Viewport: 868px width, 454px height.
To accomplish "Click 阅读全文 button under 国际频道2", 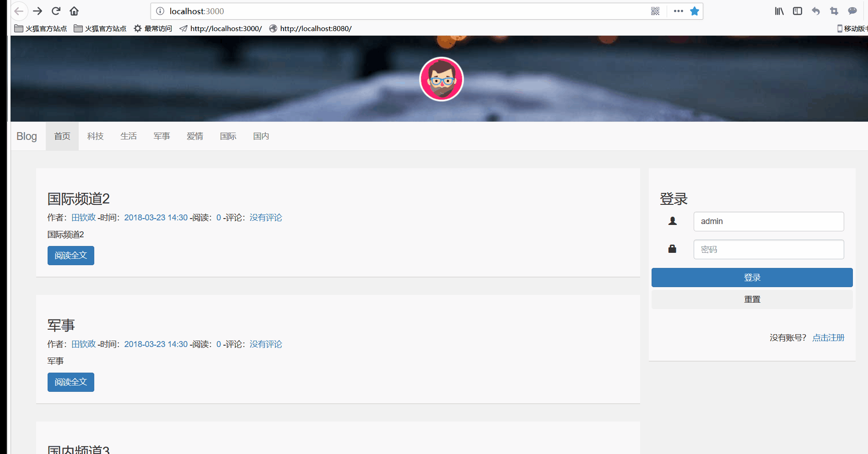I will point(71,256).
